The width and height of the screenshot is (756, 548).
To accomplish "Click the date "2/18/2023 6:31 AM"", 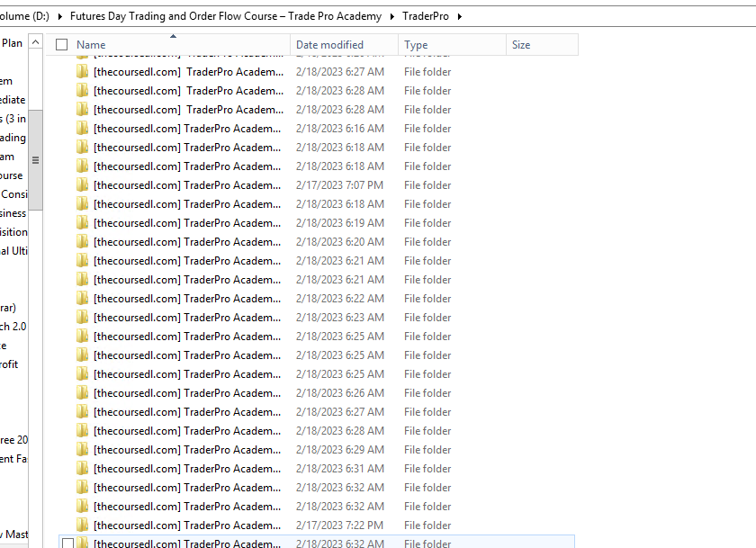I will pos(340,468).
